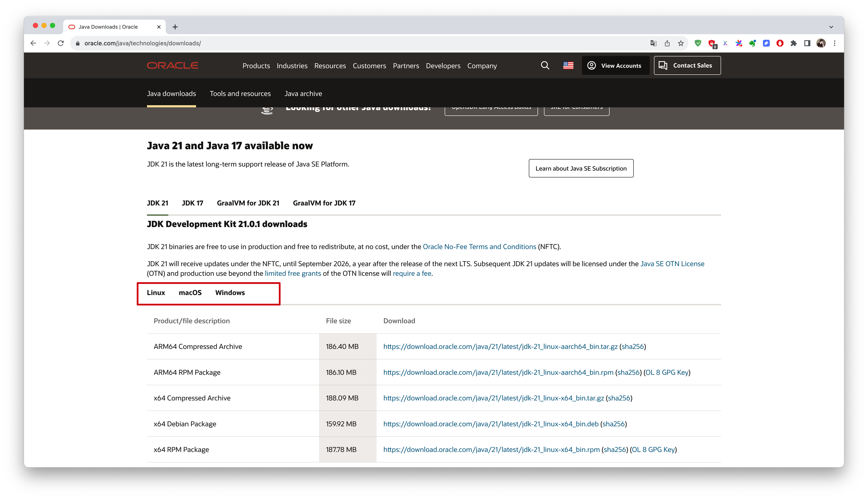
Task: Download linux-aarch64 tar.gz archive
Action: click(500, 347)
